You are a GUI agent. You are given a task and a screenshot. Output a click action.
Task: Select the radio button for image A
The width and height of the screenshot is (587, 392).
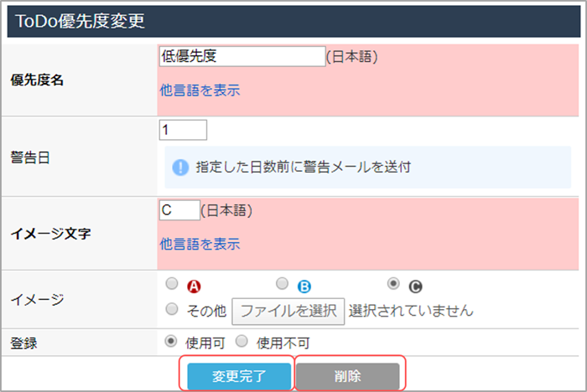coord(172,283)
